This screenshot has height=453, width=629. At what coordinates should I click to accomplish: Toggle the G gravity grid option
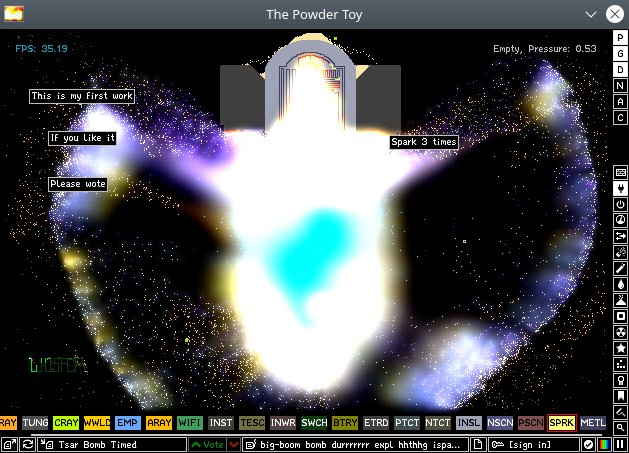621,54
